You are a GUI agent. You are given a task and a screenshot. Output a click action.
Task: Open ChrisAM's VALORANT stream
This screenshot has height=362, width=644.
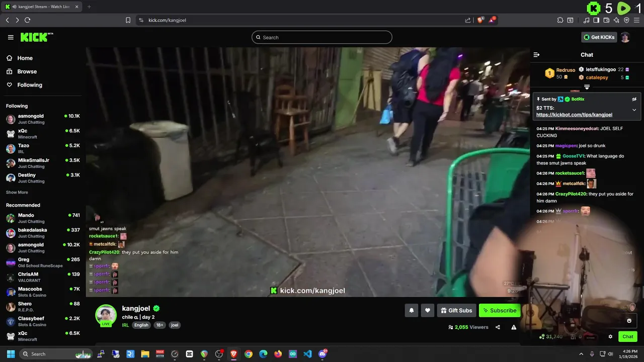(43, 277)
